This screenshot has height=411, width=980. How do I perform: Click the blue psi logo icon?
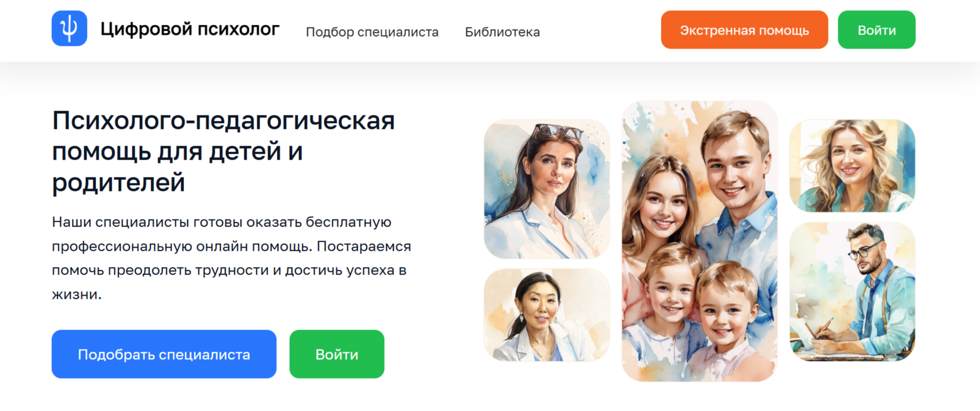click(x=69, y=29)
